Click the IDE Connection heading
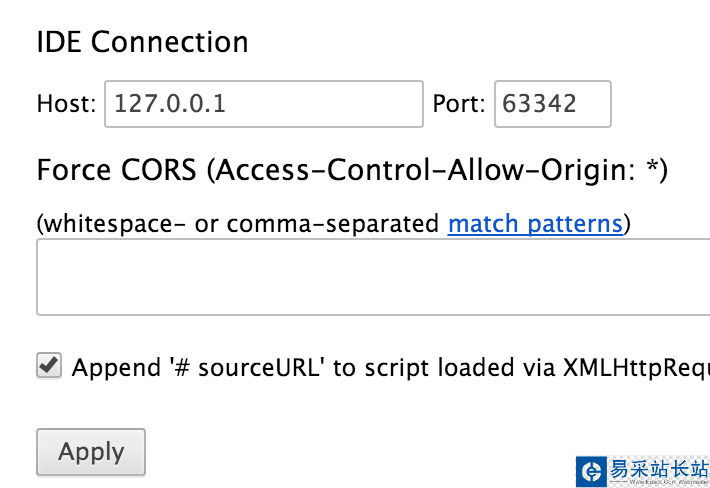710x488 pixels. click(142, 42)
